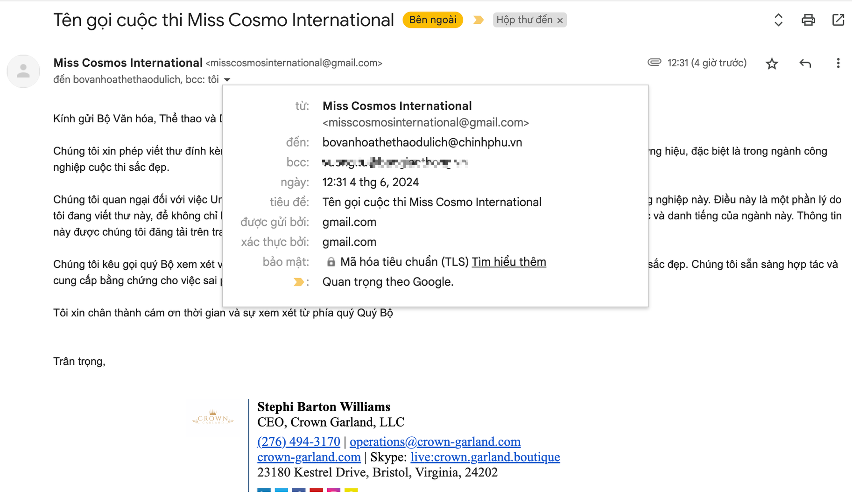The image size is (852, 504).
Task: Print the email using the printer icon
Action: (808, 20)
